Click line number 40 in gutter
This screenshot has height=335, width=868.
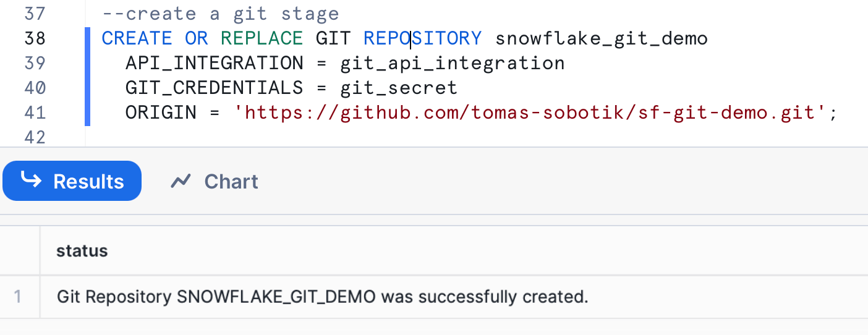tap(35, 88)
